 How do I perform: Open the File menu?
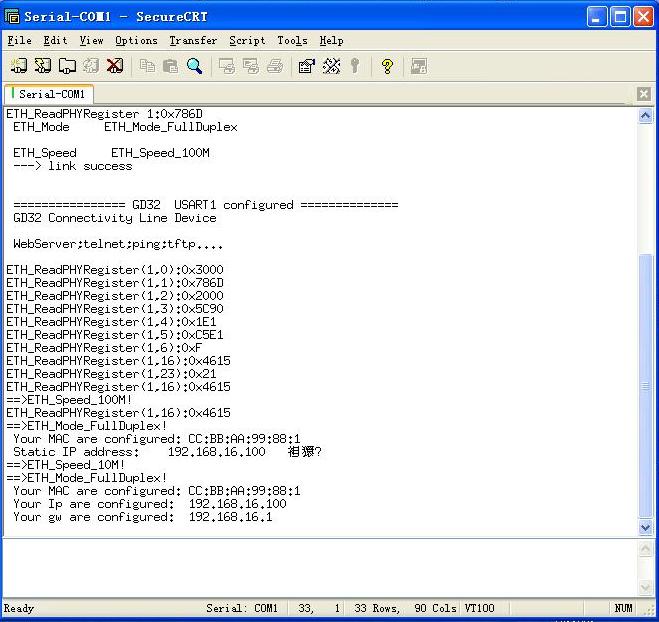(x=19, y=40)
